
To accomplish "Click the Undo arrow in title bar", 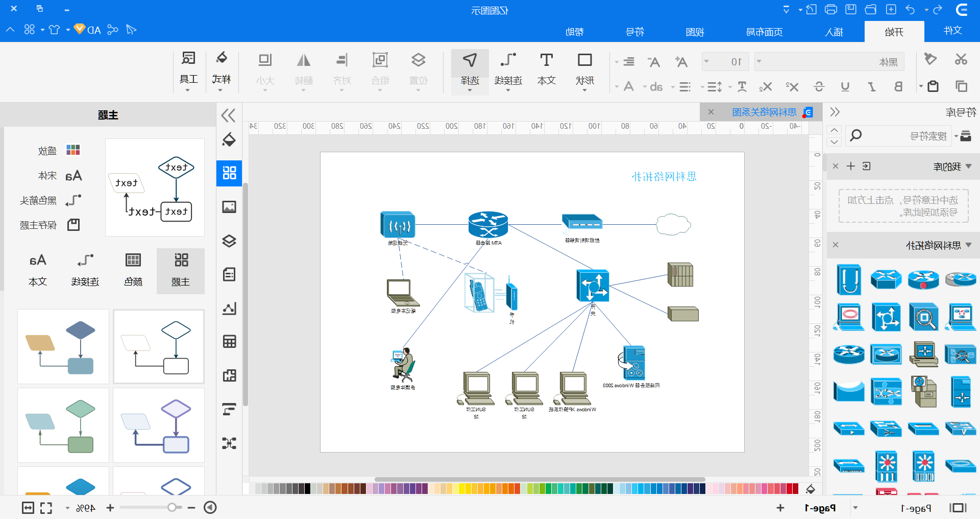I will (910, 10).
